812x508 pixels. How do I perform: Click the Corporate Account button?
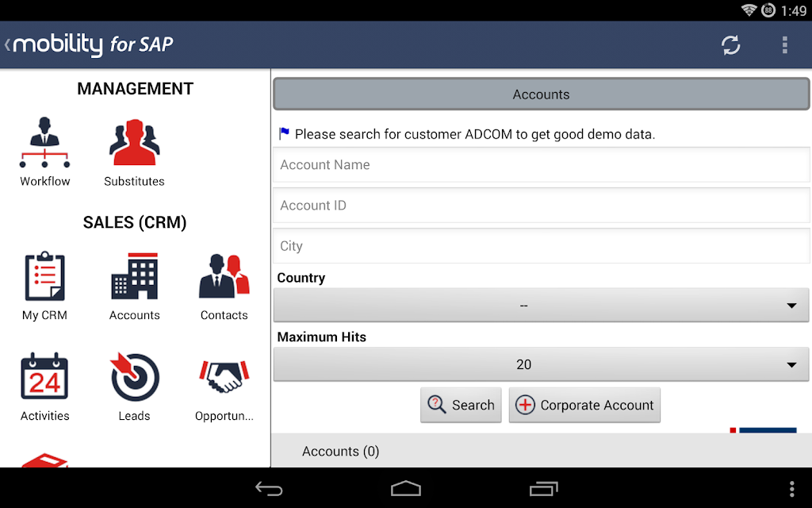pyautogui.click(x=584, y=405)
